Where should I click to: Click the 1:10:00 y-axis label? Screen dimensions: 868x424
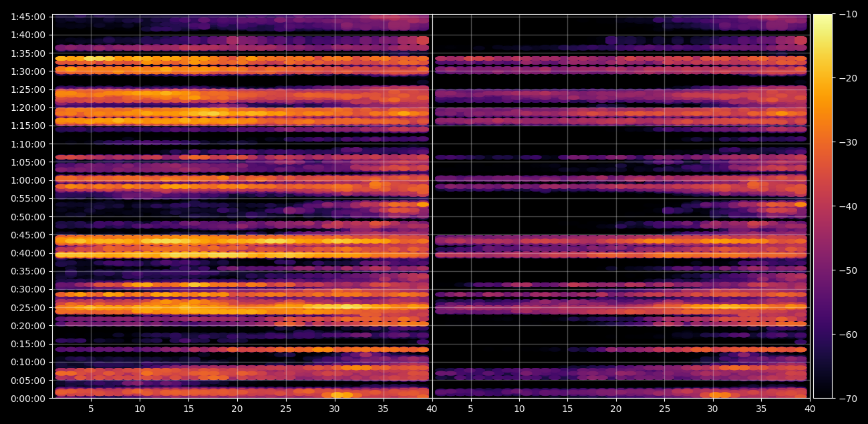(28, 144)
